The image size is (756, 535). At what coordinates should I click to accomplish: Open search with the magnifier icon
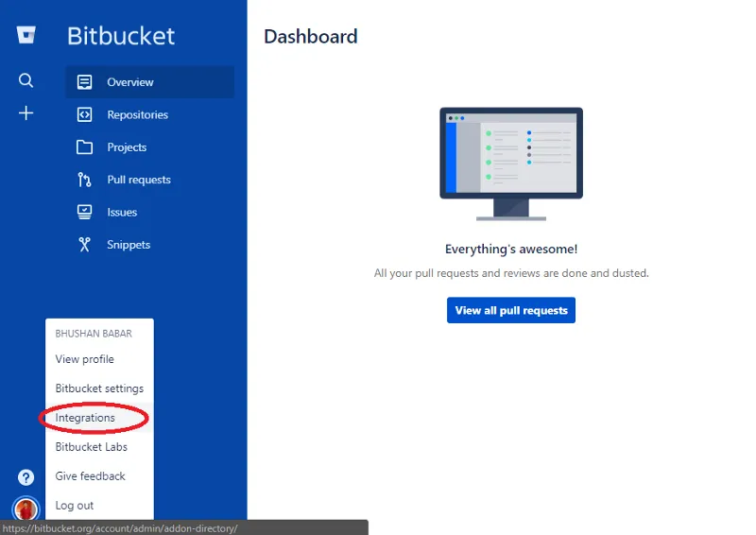pyautogui.click(x=26, y=80)
